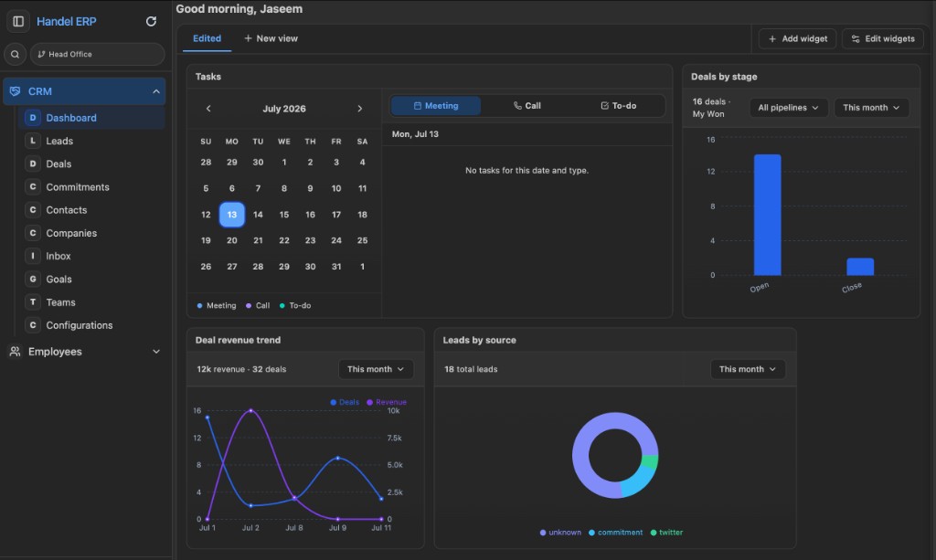Go to previous month in calendar
This screenshot has height=560, width=936.
coord(208,109)
